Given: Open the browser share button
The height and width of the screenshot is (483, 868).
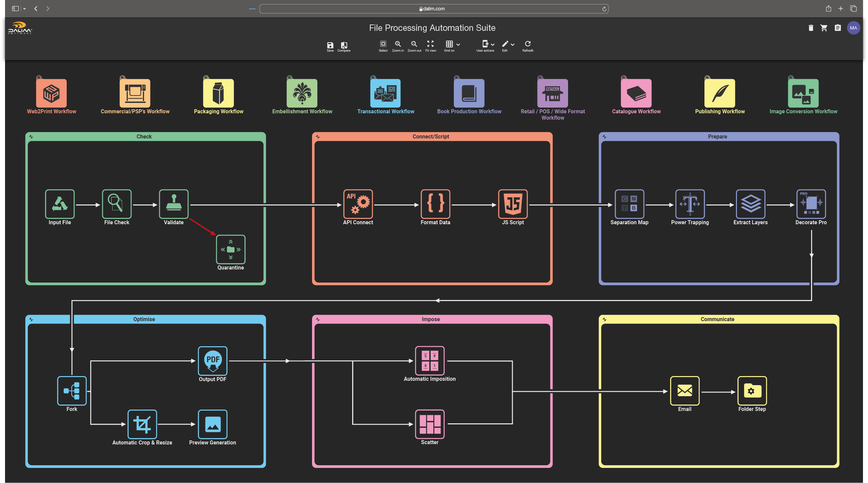Looking at the screenshot, I should click(x=828, y=9).
